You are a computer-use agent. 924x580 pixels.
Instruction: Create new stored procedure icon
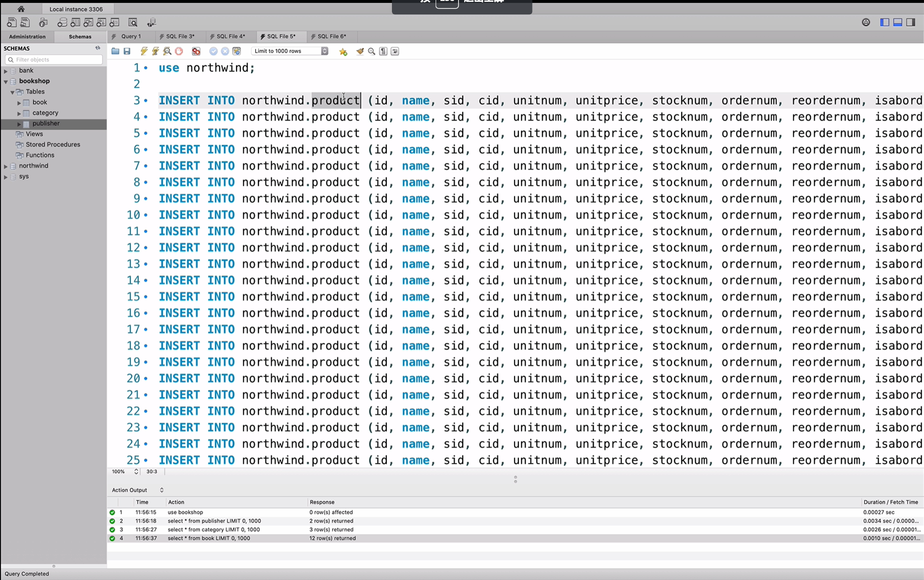tap(101, 22)
